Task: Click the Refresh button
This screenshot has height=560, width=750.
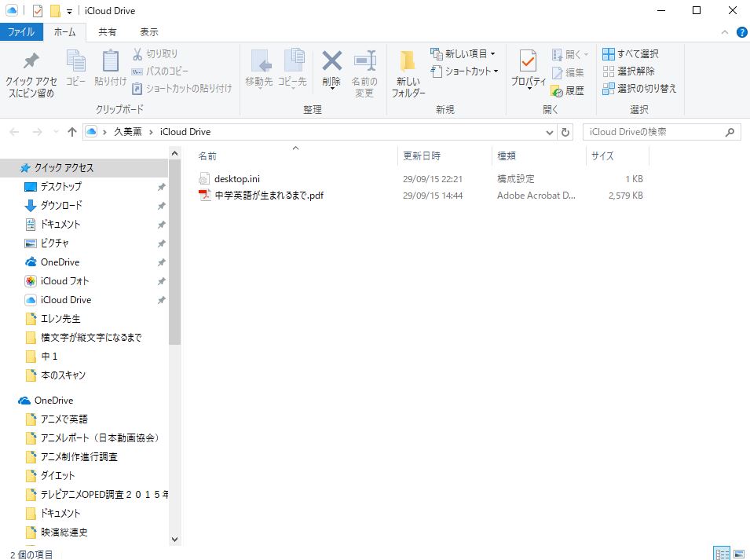Action: tap(565, 133)
